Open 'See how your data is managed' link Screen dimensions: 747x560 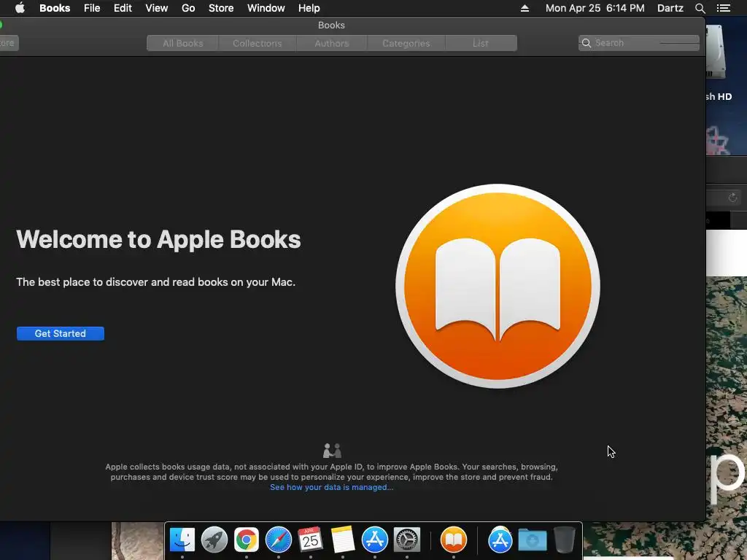coord(332,487)
